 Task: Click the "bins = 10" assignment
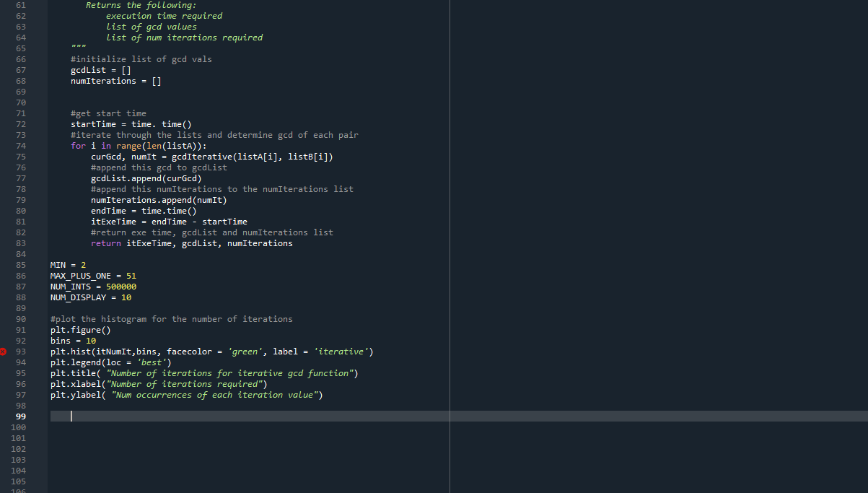tap(73, 341)
